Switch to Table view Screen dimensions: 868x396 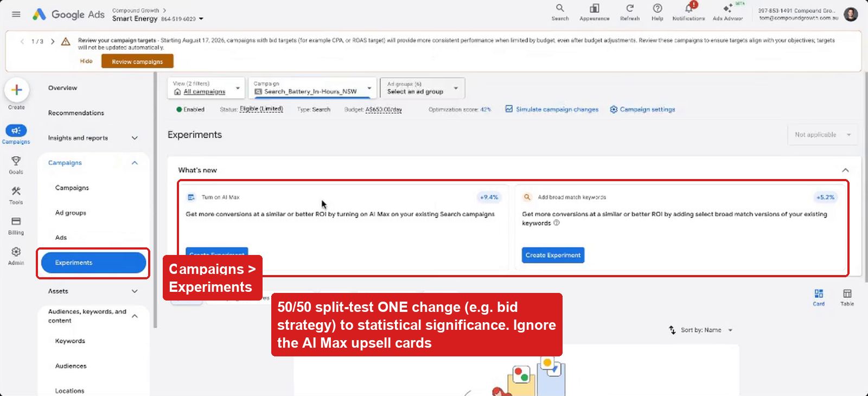coord(847,297)
